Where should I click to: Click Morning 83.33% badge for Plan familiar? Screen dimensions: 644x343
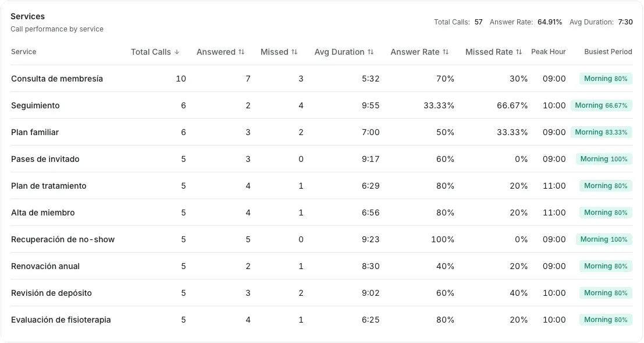[601, 132]
